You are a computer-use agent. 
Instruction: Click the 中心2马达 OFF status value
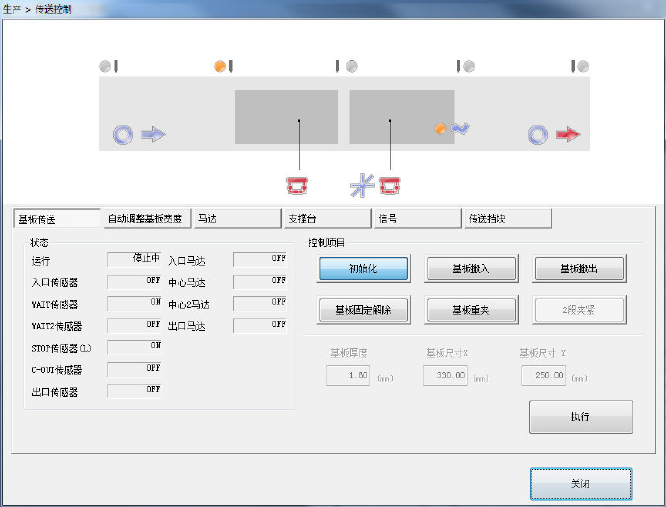coord(260,303)
